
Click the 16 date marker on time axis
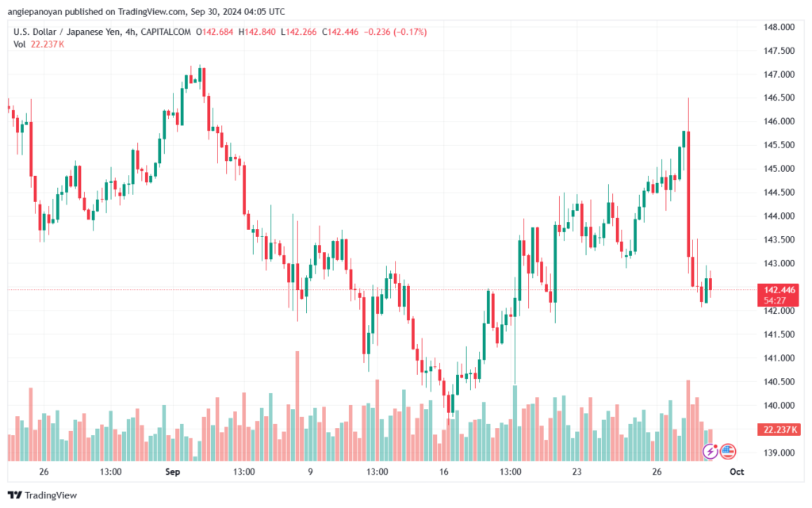[x=444, y=472]
